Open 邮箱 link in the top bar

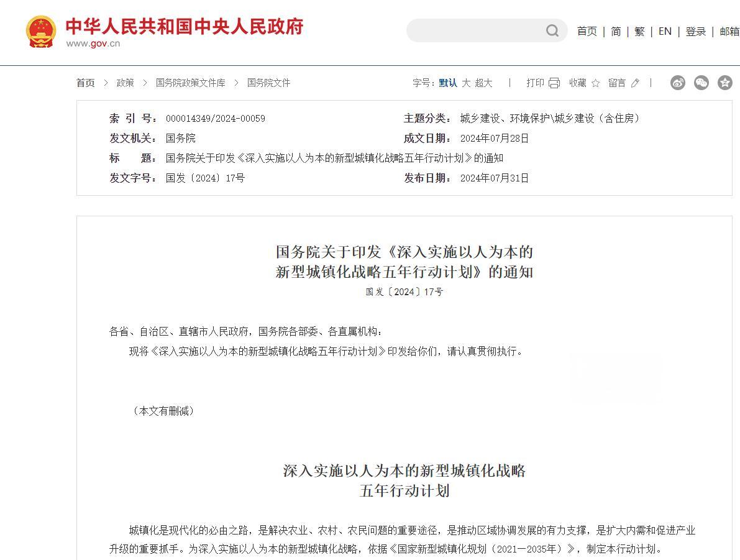[729, 32]
